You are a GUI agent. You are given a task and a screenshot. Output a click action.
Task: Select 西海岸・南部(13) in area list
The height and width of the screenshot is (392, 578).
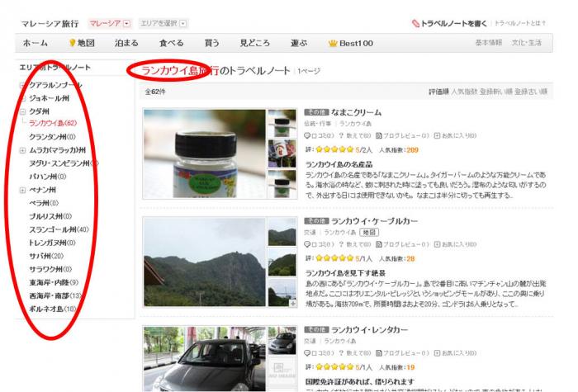click(x=55, y=295)
